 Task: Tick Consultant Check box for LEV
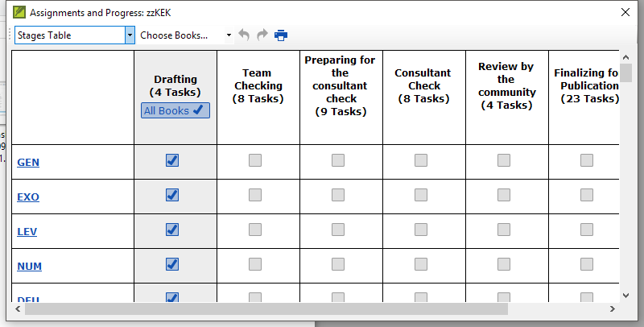pyautogui.click(x=421, y=230)
